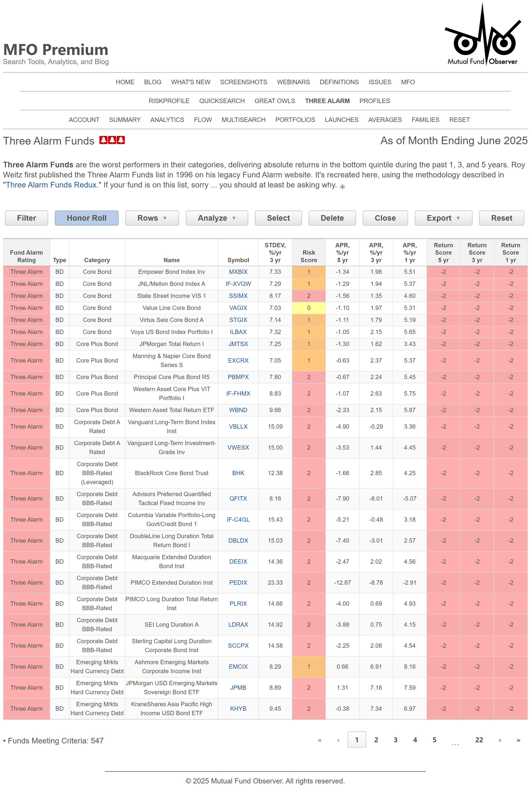Go to the last page using the double arrow
Image resolution: width=532 pixels, height=789 pixels.
pos(518,741)
